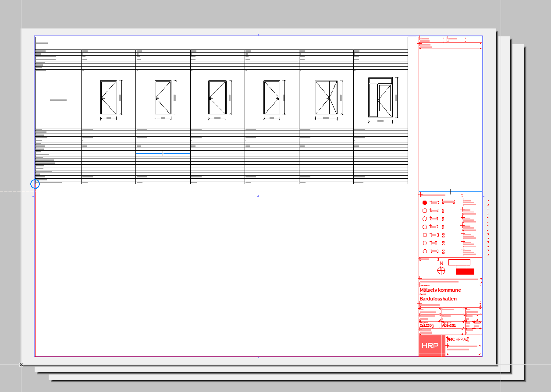Select the blue highlighted cell line in the schedule
551x392 pixels.
tap(163, 153)
